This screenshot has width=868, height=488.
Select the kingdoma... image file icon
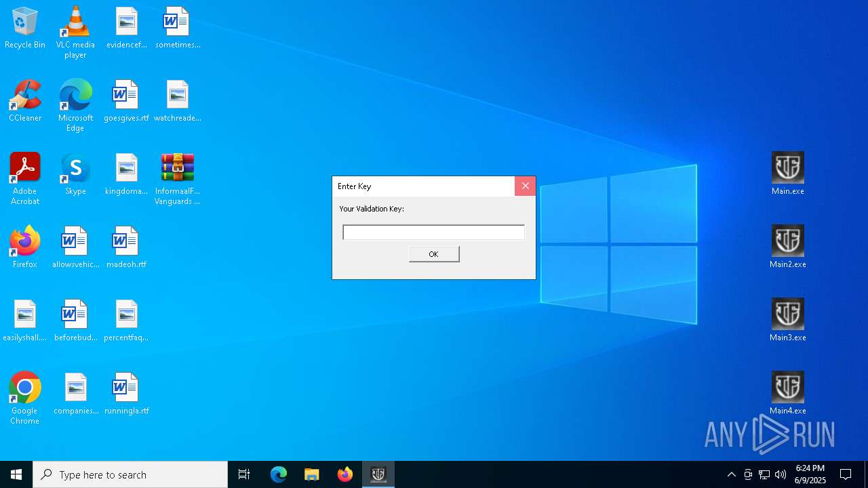tap(127, 175)
